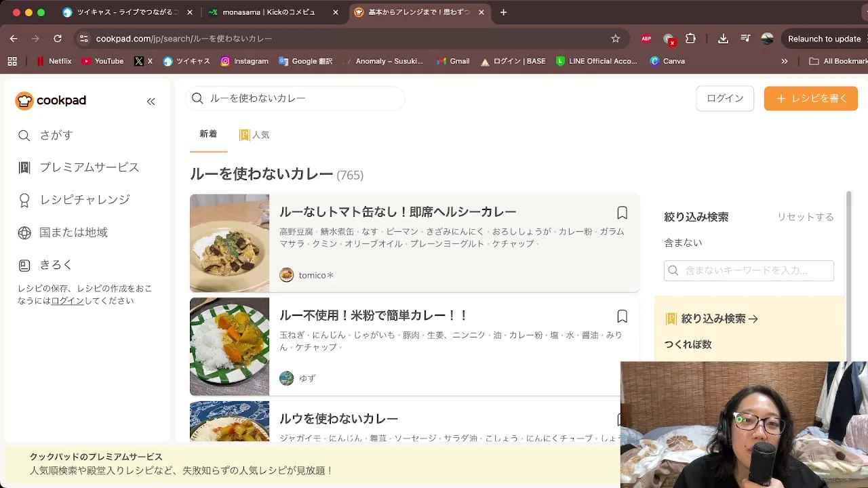Open Gmail bookmark

pos(453,61)
